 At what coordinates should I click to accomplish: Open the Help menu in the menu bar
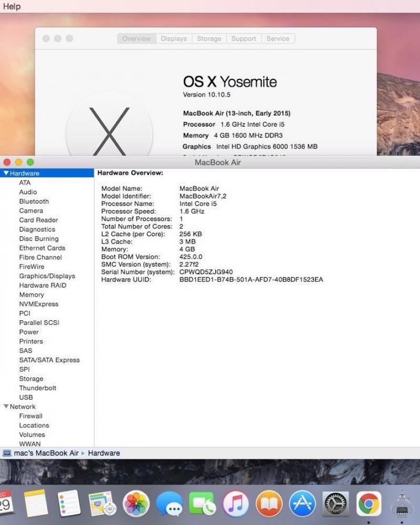12,6
